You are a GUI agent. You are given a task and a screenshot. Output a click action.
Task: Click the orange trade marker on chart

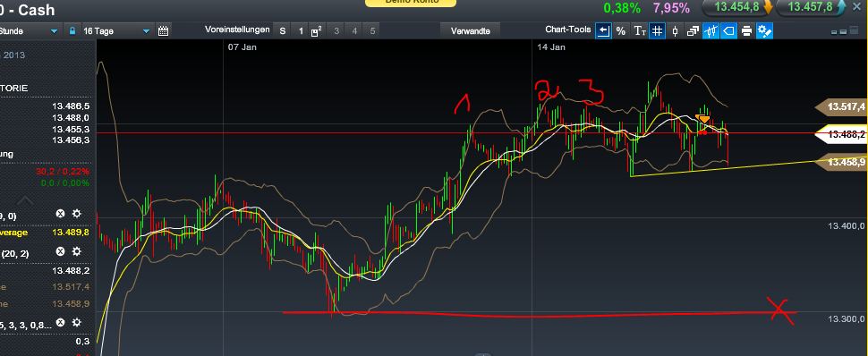[x=703, y=120]
